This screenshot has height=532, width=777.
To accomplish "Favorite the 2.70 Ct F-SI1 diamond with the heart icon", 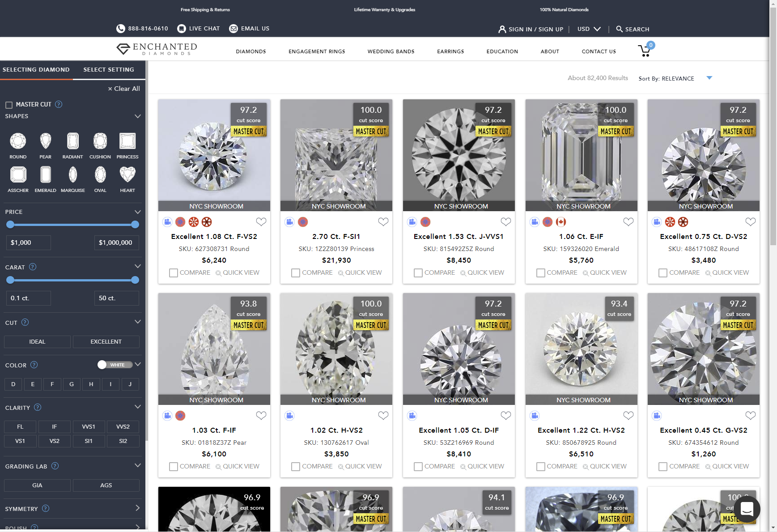I will pyautogui.click(x=383, y=221).
